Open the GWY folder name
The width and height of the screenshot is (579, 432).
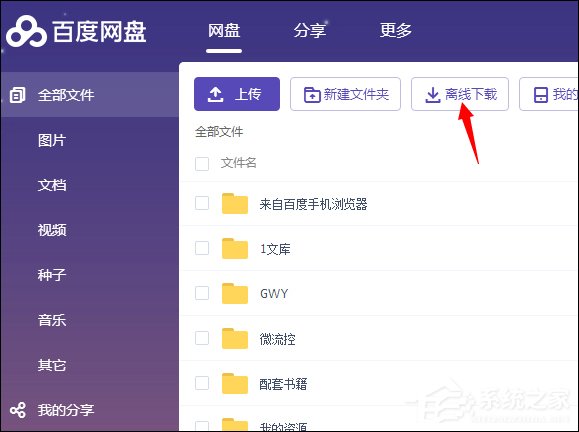click(274, 294)
